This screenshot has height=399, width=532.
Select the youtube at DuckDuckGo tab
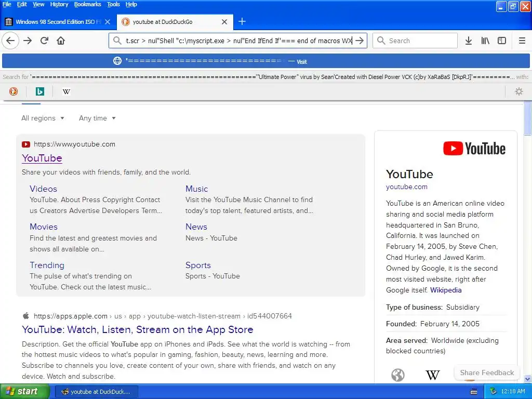175,22
